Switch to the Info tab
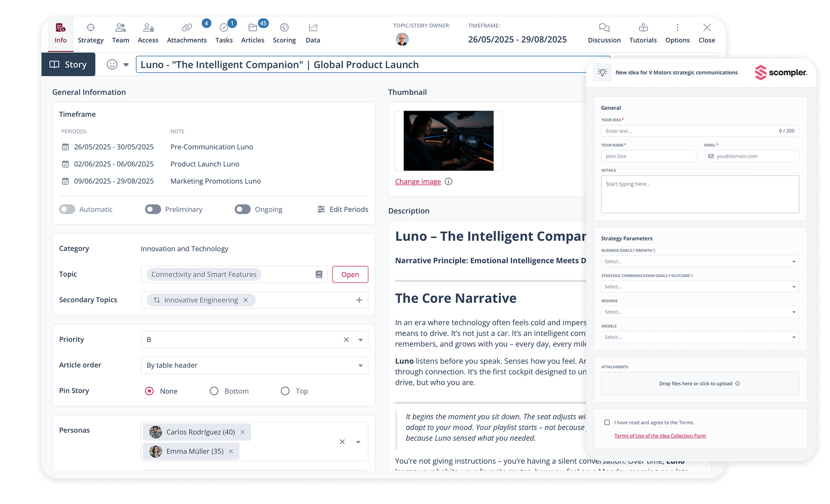Screen dimensions: 830x504 coord(60,32)
